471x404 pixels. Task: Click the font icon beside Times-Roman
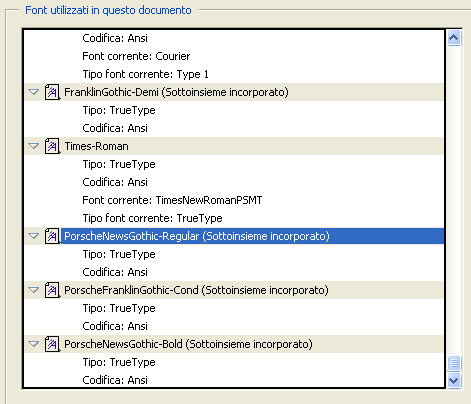52,146
